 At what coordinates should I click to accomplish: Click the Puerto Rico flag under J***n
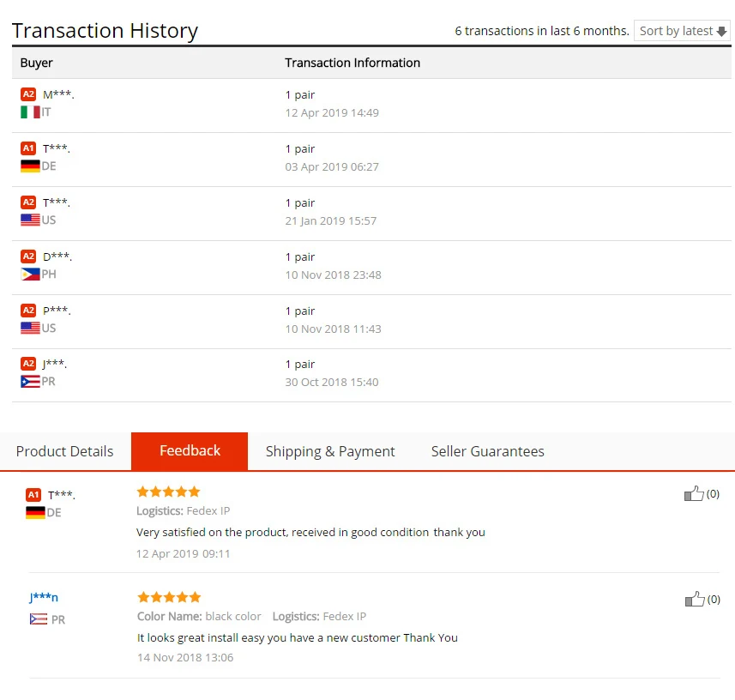point(39,619)
